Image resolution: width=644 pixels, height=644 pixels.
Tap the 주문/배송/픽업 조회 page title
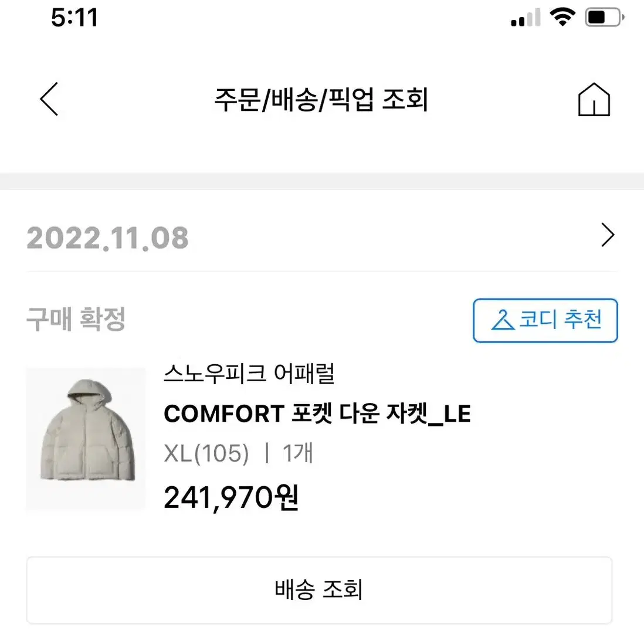321,99
